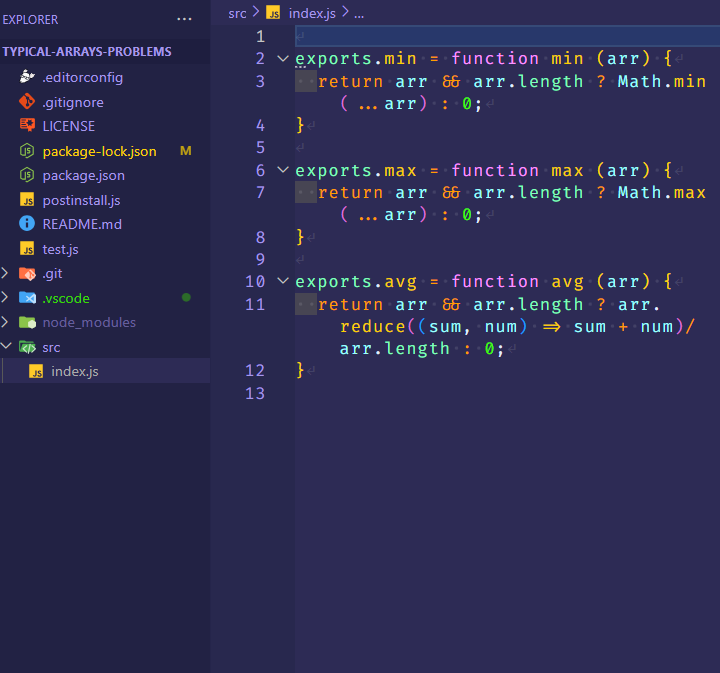This screenshot has width=720, height=673.
Task: Click the LICENSE certificate icon
Action: (x=27, y=125)
